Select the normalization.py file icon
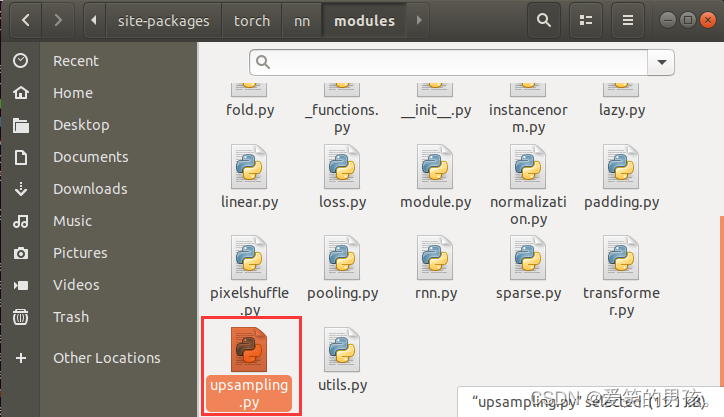This screenshot has height=417, width=724. pyautogui.click(x=528, y=167)
